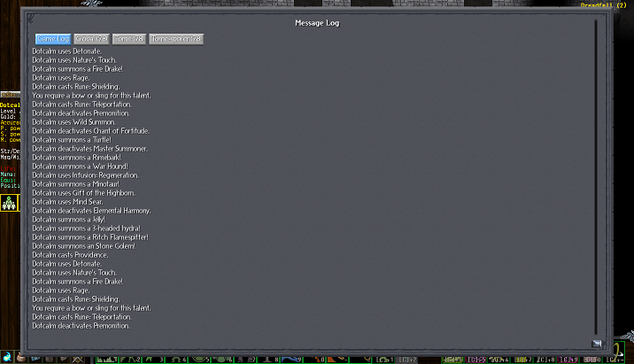Select line 'Dotcalm uses Gift of the Highborn.'
The width and height of the screenshot is (634, 364).
84,193
